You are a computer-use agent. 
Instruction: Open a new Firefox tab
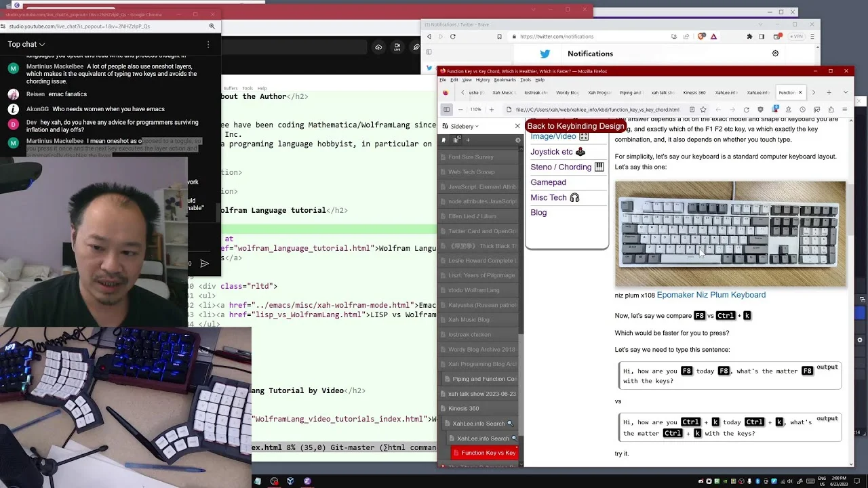(829, 92)
